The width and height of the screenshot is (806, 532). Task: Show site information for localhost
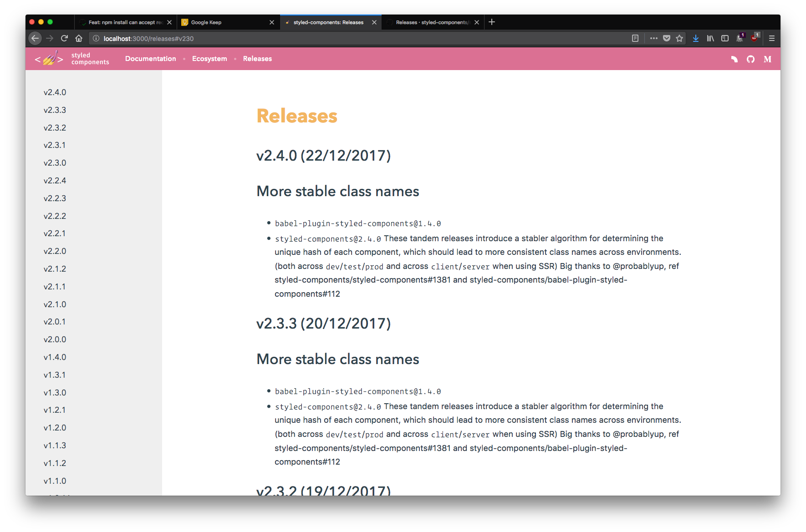[x=96, y=39]
